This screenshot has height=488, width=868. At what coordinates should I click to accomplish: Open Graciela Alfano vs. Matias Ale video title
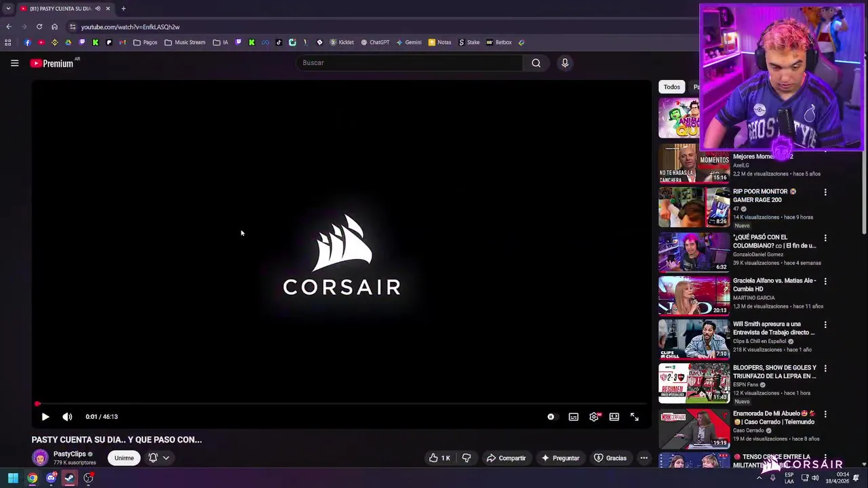click(x=774, y=285)
